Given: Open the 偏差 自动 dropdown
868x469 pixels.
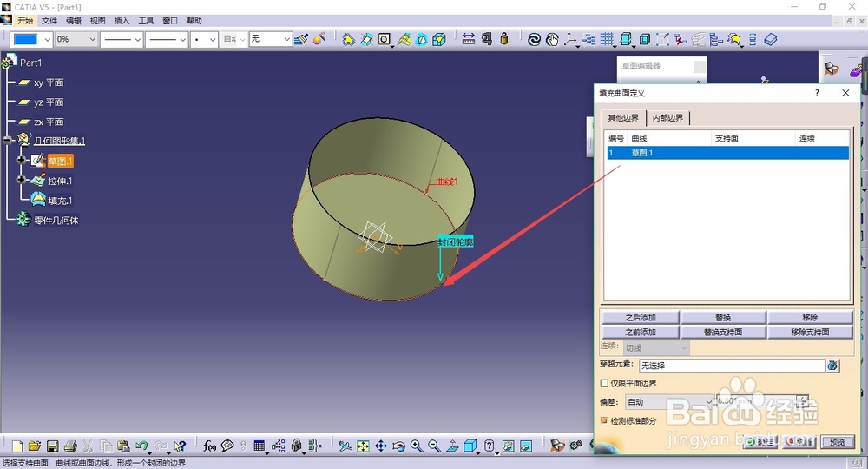Looking at the screenshot, I should click(708, 402).
